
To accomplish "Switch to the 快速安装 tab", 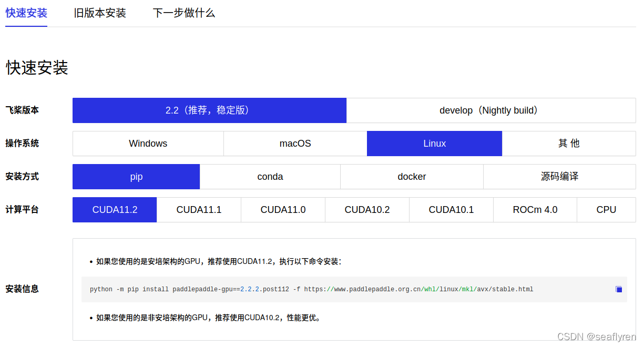I will coord(26,13).
